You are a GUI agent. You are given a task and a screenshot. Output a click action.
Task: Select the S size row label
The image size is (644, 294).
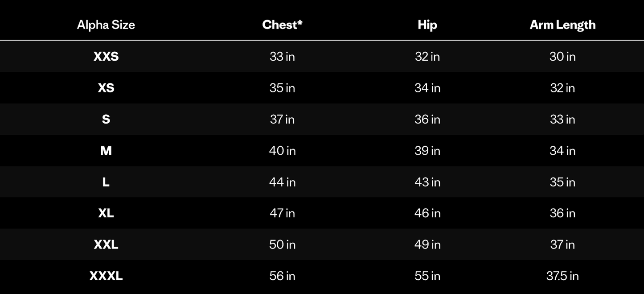coord(106,119)
